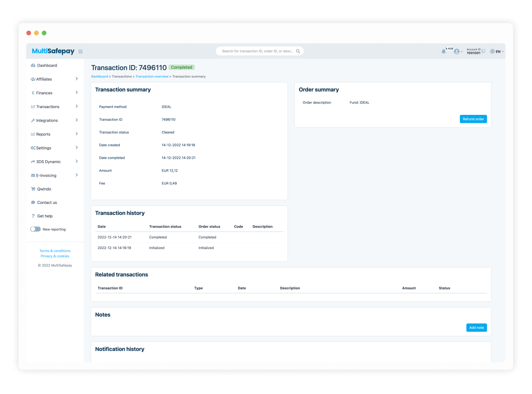The height and width of the screenshot is (394, 532).
Task: Click the Contact us speech bubble icon
Action: click(33, 202)
